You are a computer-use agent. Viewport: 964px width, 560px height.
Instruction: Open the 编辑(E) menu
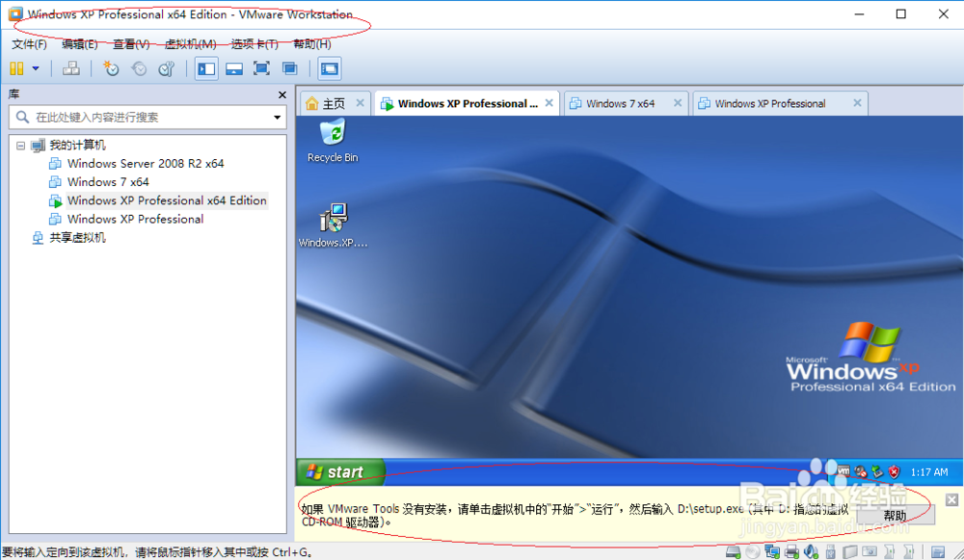point(80,44)
